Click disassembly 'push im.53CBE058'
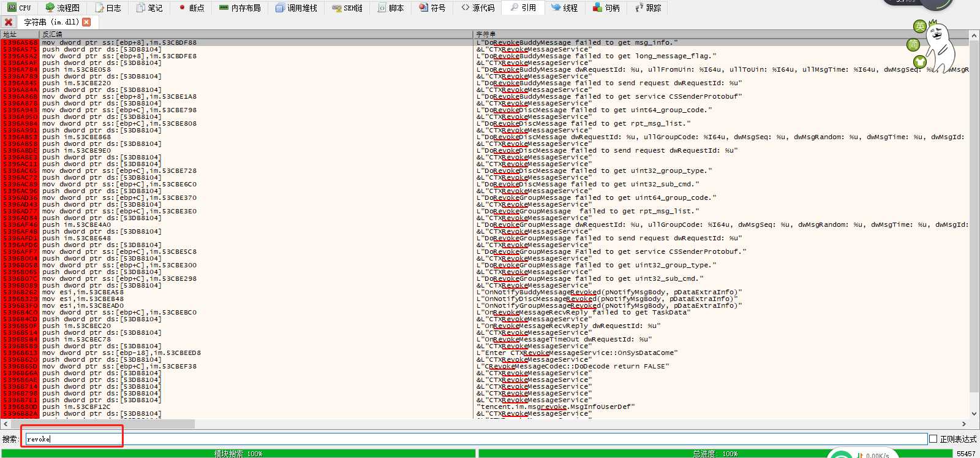The height and width of the screenshot is (458, 980). coord(77,69)
